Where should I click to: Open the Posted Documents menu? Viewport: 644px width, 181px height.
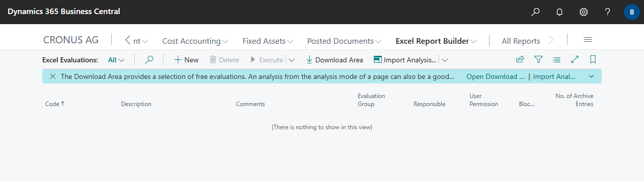tap(344, 41)
